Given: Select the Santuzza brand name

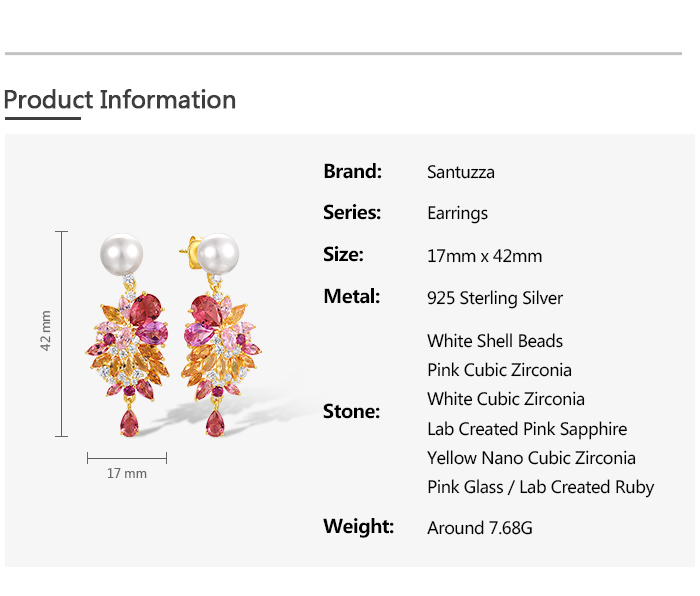Looking at the screenshot, I should [x=460, y=172].
